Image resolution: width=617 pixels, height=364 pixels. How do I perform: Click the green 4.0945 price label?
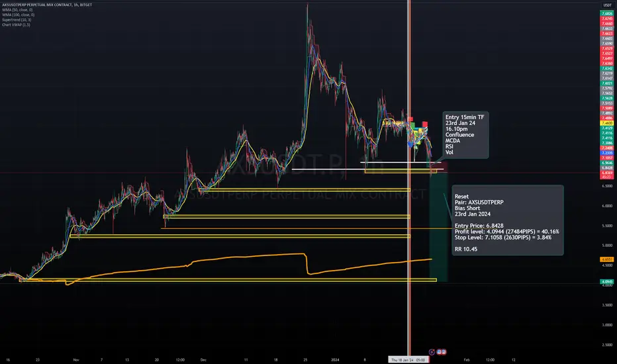tap(607, 282)
